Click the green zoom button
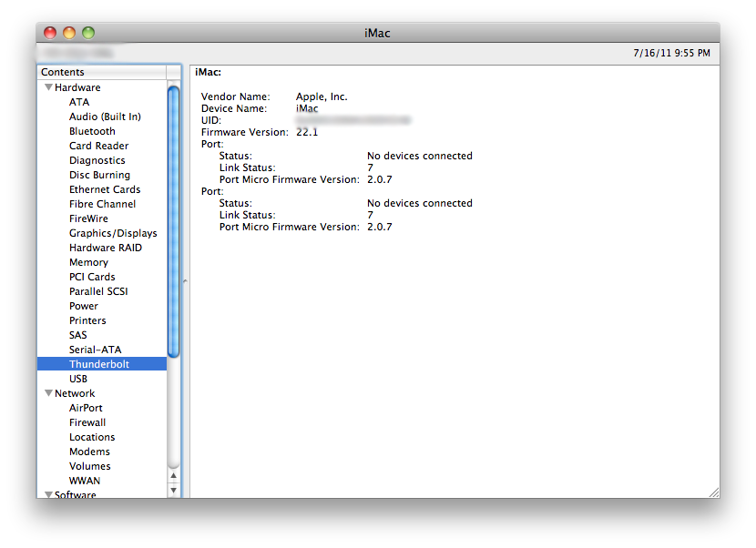The image size is (756, 548). pos(88,32)
